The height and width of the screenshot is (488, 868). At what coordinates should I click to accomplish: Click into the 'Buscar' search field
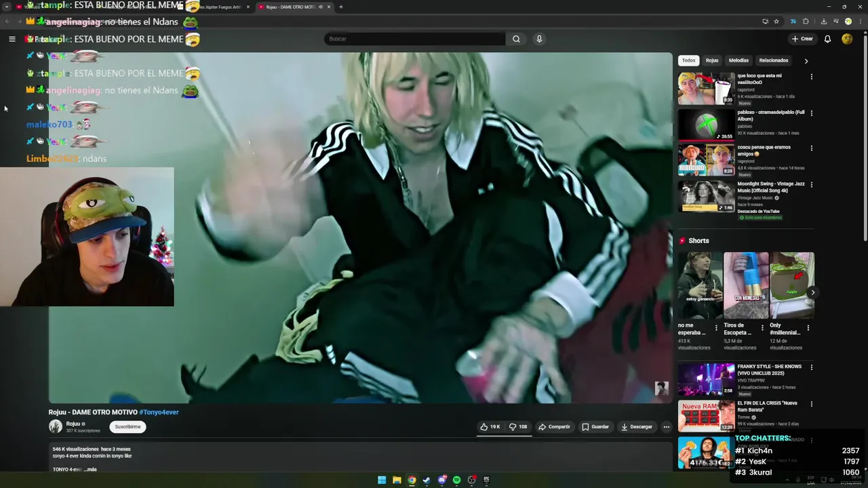(x=415, y=39)
